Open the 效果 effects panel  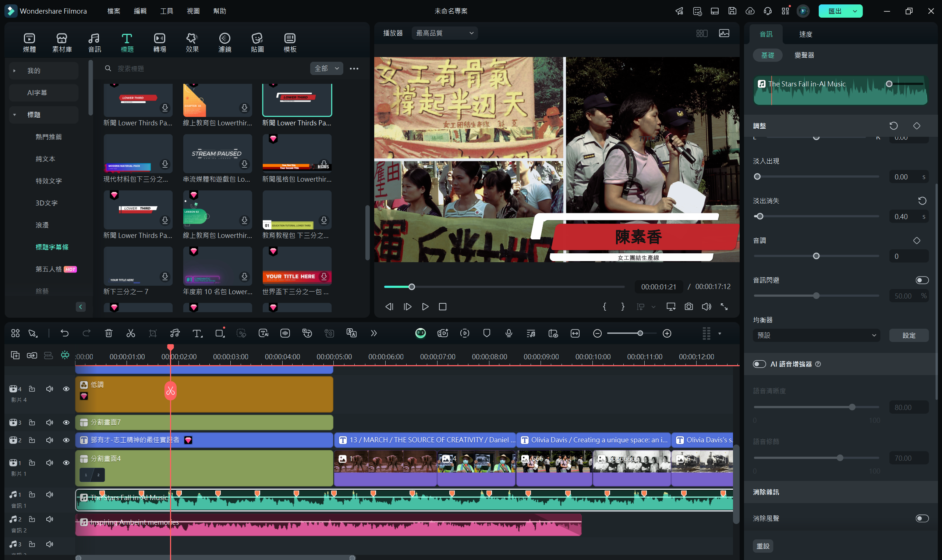coord(192,43)
